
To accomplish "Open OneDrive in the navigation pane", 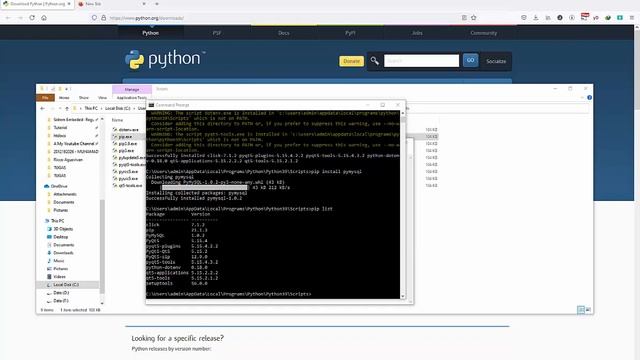I will (x=59, y=186).
